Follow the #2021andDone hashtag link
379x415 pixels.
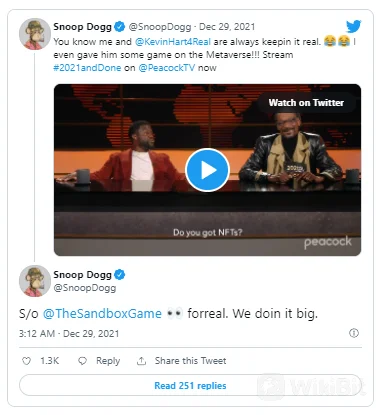coord(87,68)
